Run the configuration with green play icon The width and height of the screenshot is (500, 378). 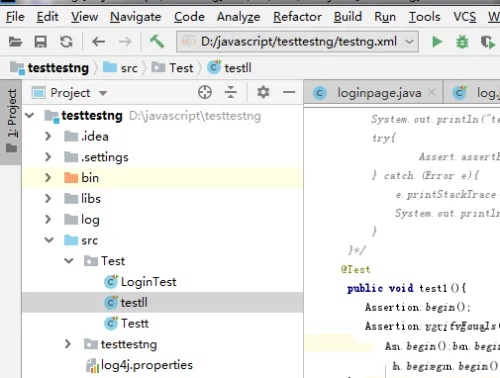pyautogui.click(x=437, y=42)
